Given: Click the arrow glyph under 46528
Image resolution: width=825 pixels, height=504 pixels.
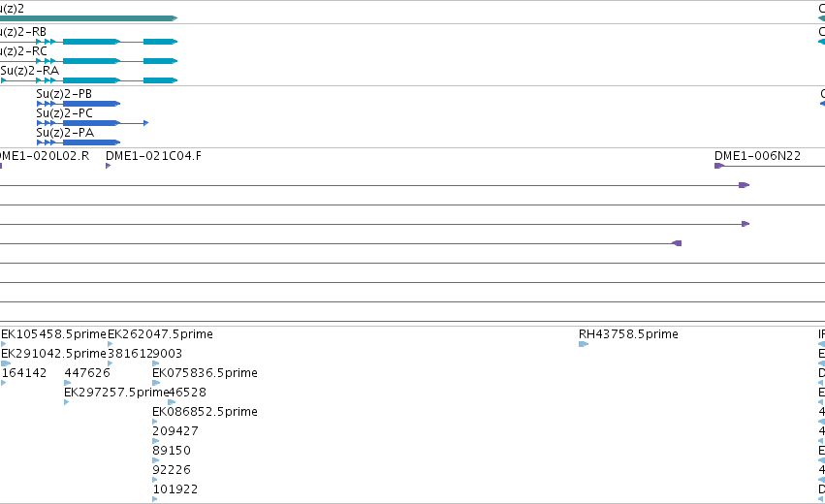Looking at the screenshot, I should coord(172,402).
